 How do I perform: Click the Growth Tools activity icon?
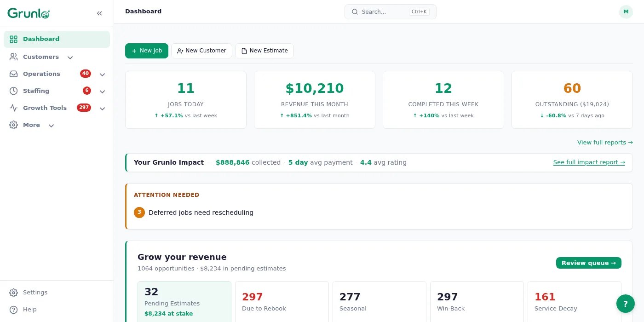pos(14,108)
